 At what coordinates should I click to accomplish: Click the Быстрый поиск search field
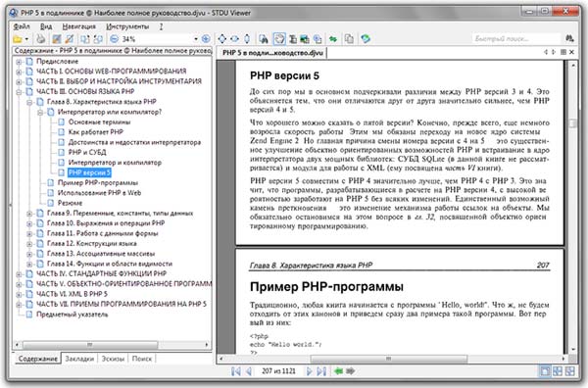point(516,38)
